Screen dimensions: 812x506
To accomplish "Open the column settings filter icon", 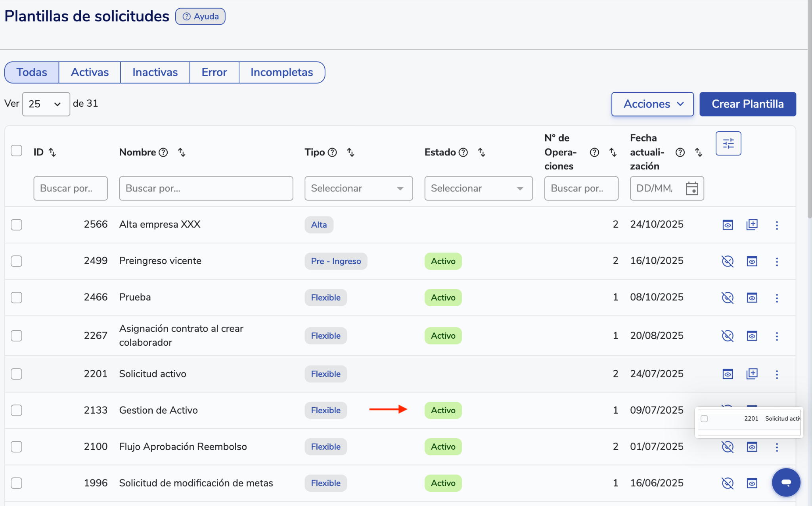I will tap(728, 144).
